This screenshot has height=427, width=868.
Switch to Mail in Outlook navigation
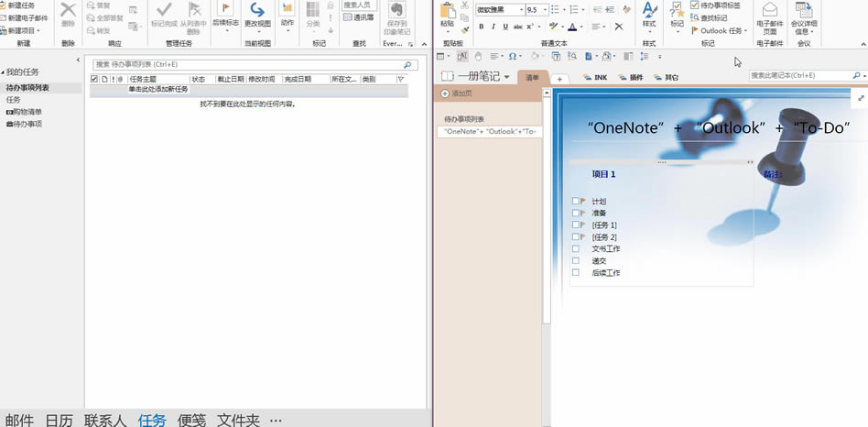19,421
